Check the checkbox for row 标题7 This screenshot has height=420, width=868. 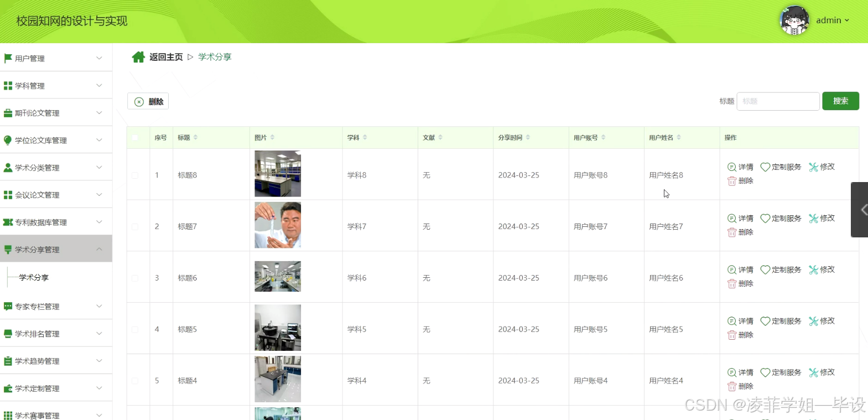pos(135,227)
